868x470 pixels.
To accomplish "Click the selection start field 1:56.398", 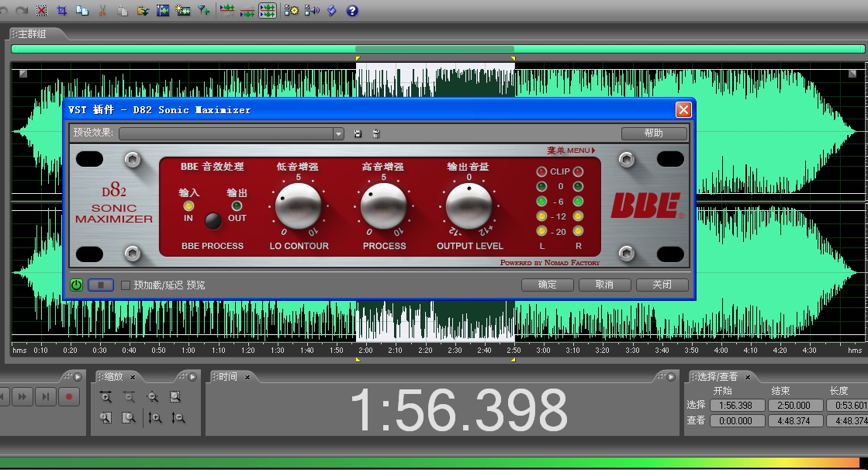I will pyautogui.click(x=738, y=405).
